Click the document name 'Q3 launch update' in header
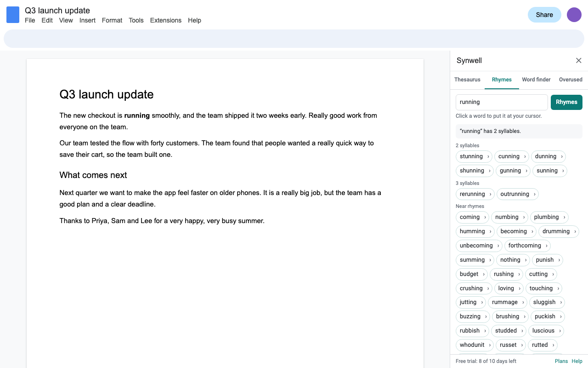 click(x=57, y=10)
